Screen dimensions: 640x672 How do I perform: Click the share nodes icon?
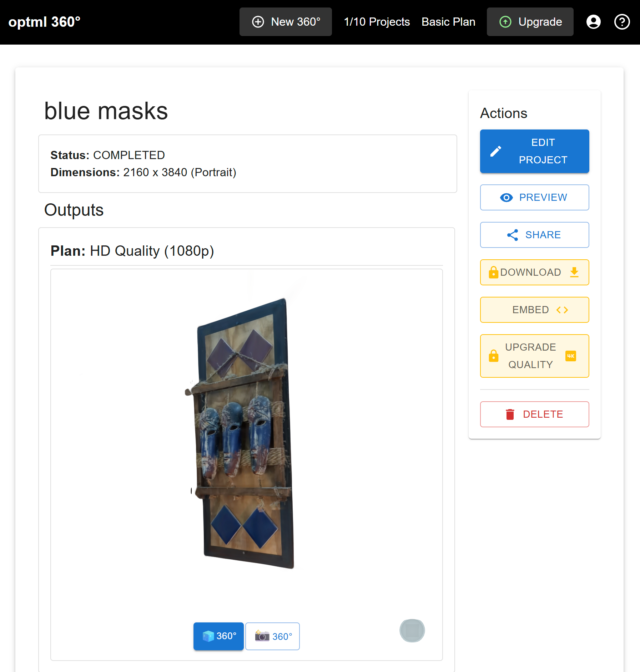coord(513,235)
